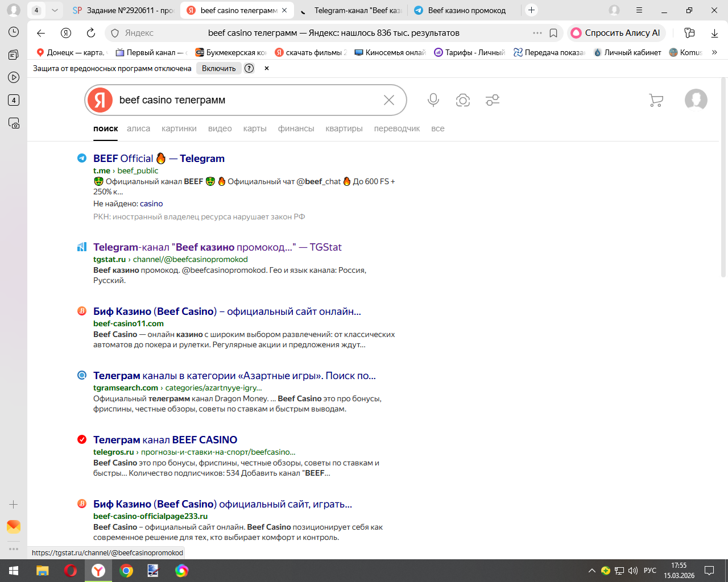Viewport: 728px width, 582px height.
Task: Open the sidebar ellipsis more menu
Action: coord(14,549)
